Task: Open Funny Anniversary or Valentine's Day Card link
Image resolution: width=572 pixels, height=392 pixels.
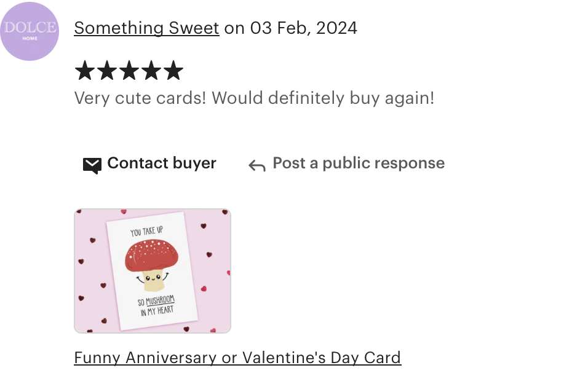Action: [237, 358]
